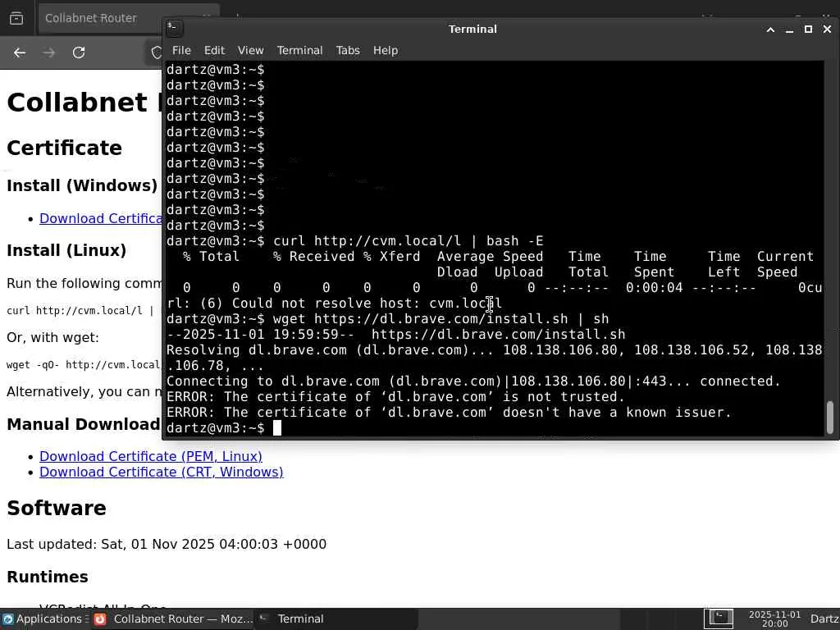Screen dimensions: 840x630
Task: Open the Terminal menu in the menu bar
Action: pos(299,50)
